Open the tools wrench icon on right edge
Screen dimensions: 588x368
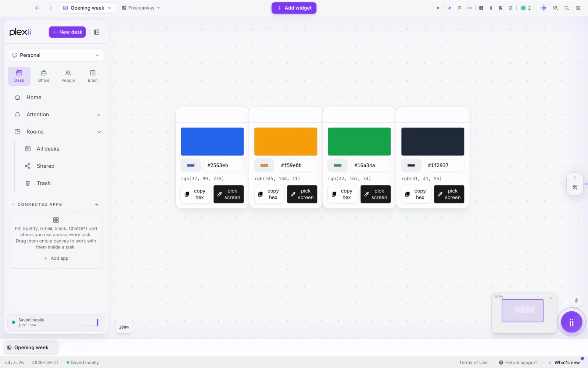[x=575, y=187]
